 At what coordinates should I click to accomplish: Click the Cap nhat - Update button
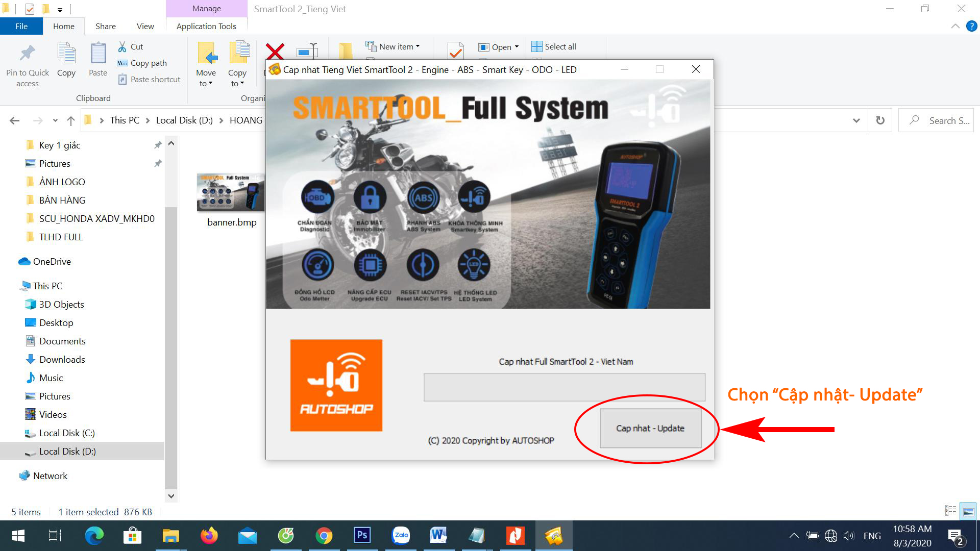pos(650,428)
